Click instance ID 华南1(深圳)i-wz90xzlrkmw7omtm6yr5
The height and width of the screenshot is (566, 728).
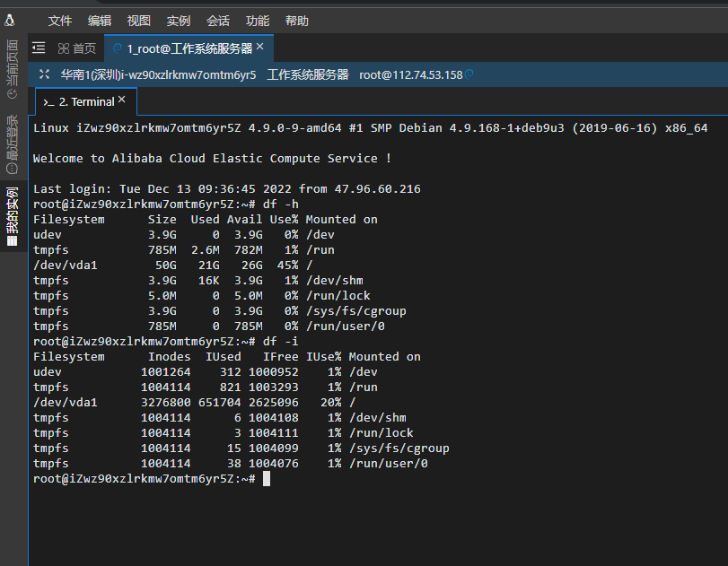coord(158,74)
